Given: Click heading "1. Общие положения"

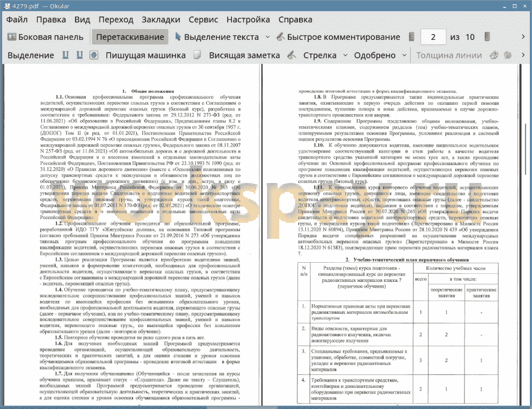Looking at the screenshot, I should pyautogui.click(x=148, y=91).
